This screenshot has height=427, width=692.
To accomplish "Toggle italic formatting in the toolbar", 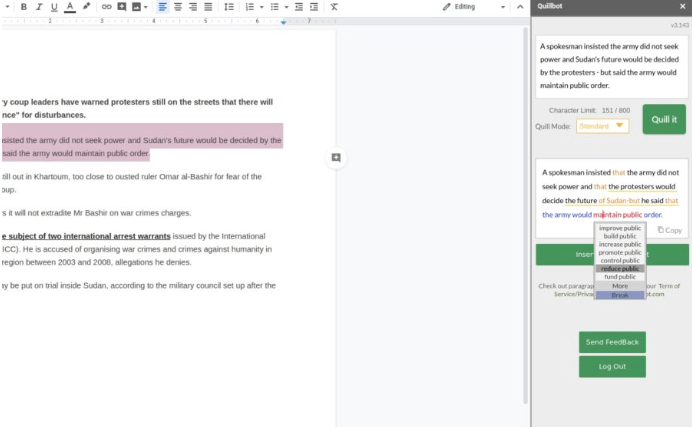I will 39,7.
